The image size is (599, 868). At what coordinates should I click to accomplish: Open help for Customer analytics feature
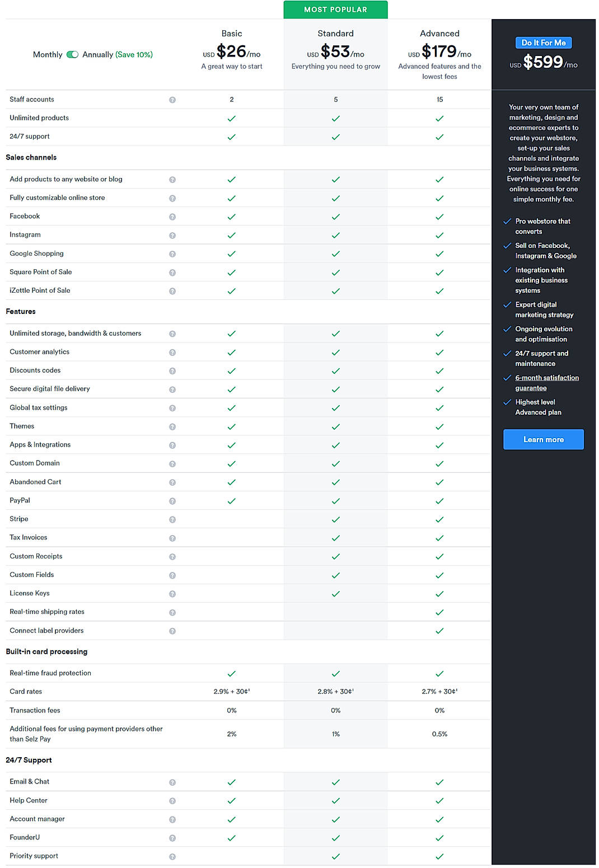[x=172, y=352]
